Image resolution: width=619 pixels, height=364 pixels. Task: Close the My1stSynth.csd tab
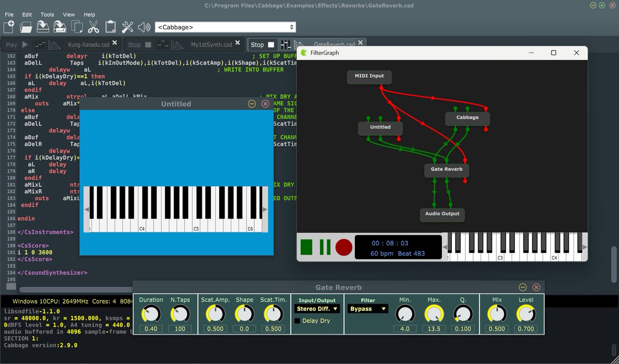(238, 43)
